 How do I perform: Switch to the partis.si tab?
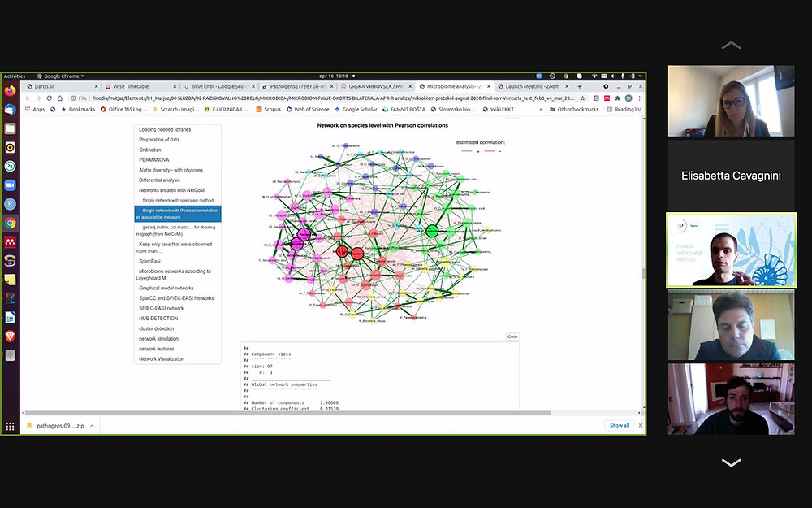coord(61,87)
